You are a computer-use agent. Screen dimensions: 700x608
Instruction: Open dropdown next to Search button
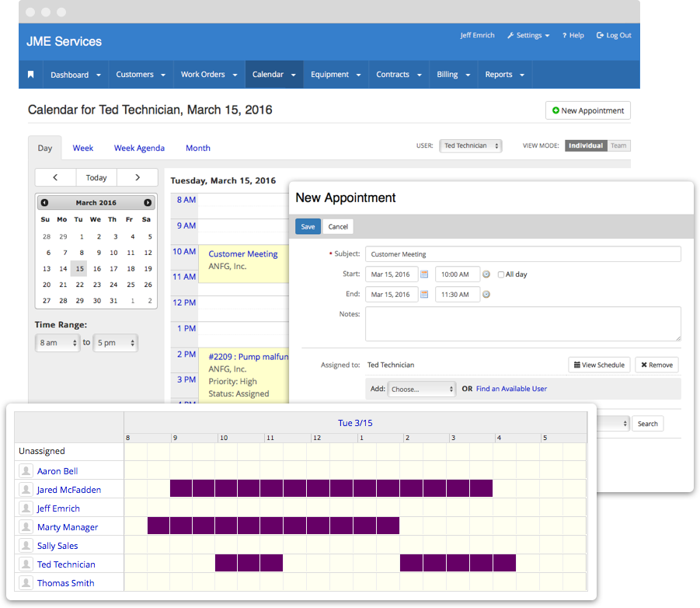(x=614, y=424)
